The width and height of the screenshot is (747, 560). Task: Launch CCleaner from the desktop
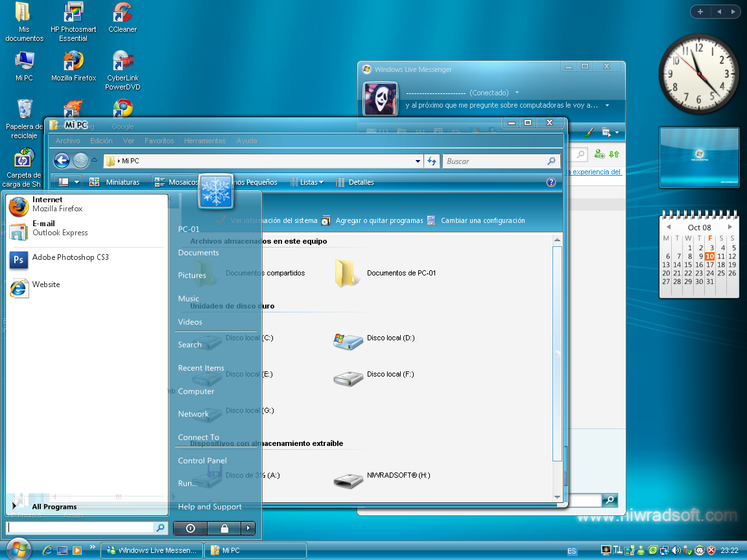[122, 13]
